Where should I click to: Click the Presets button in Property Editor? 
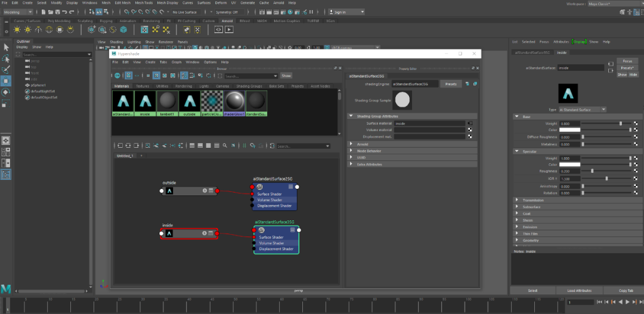(451, 84)
